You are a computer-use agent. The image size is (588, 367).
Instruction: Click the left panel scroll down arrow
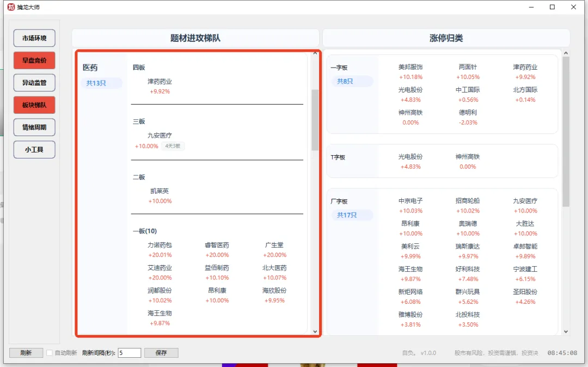click(x=315, y=332)
